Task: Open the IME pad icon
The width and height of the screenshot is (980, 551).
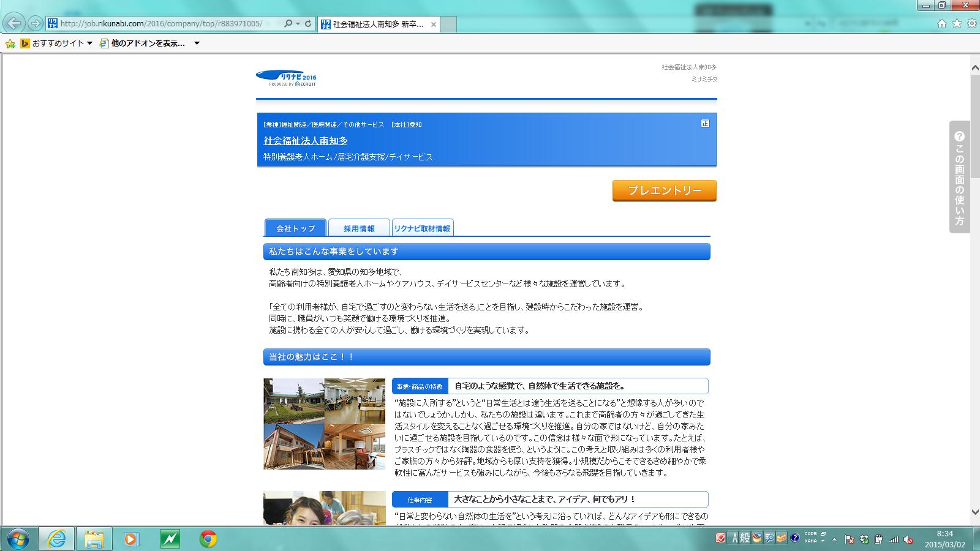Action: (757, 538)
